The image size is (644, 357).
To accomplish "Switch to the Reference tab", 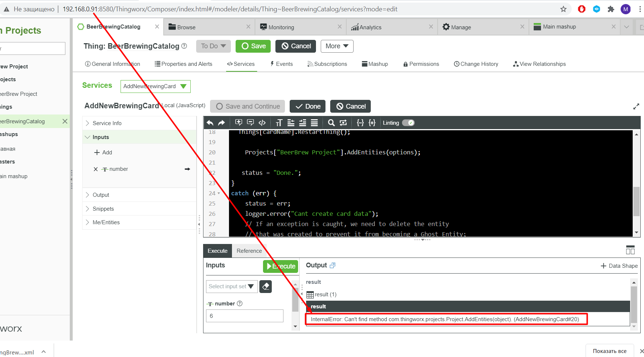I will coord(249,251).
